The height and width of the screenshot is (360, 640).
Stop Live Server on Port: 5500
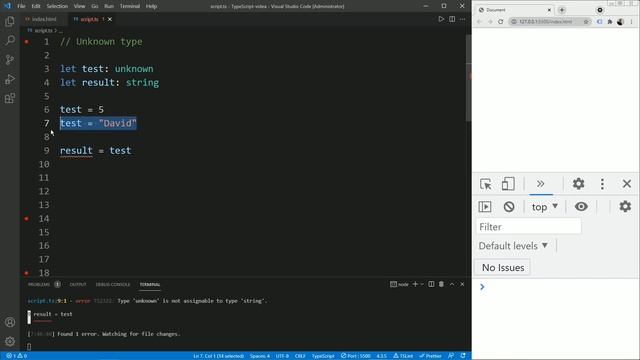tap(356, 356)
